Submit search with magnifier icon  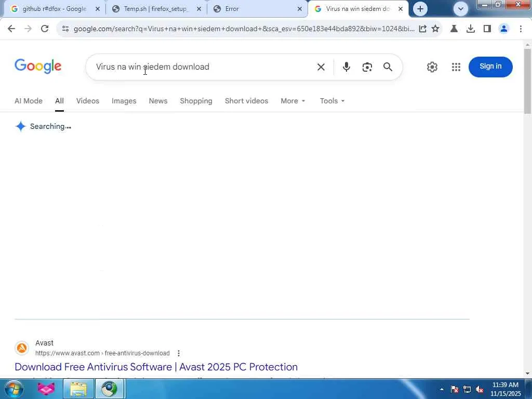pyautogui.click(x=388, y=67)
